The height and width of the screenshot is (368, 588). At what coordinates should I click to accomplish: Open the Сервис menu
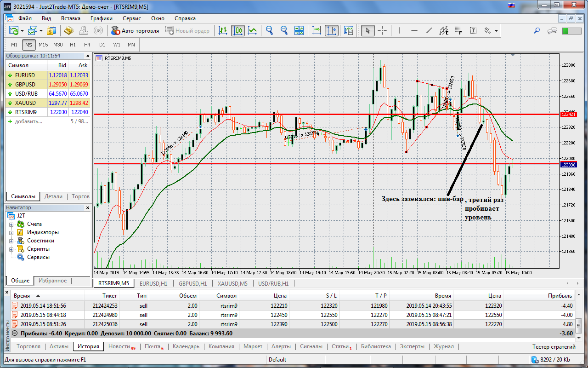point(132,18)
